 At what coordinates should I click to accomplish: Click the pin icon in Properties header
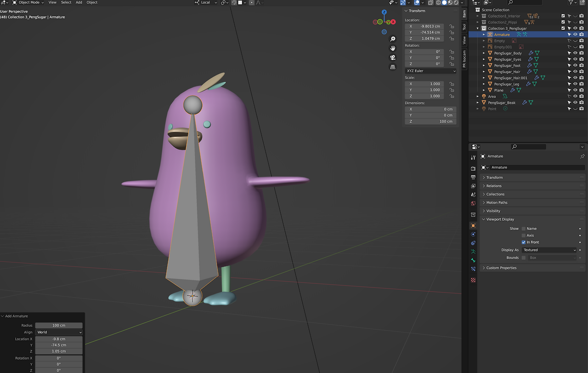coord(582,156)
